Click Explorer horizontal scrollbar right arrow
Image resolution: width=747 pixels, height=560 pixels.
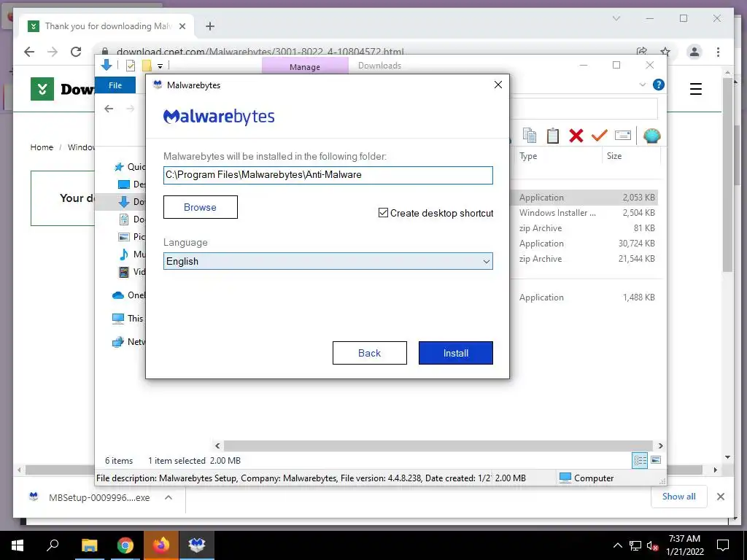click(660, 446)
